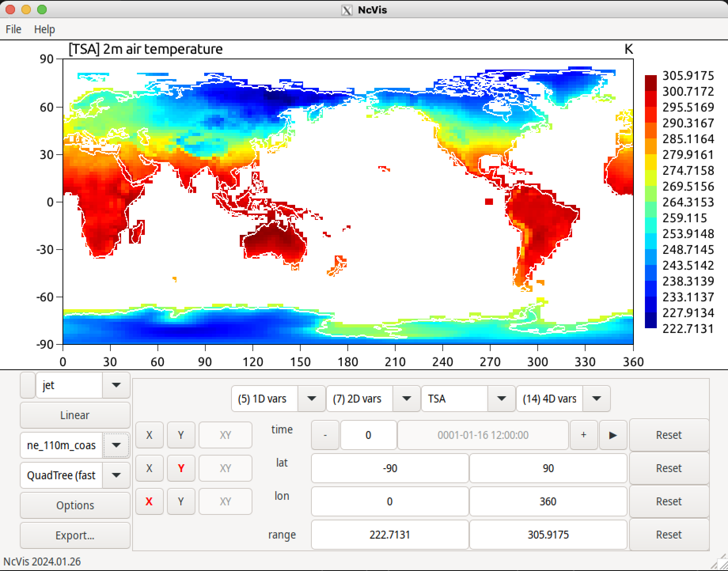Expand the (5) 1D vars dropdown

[311, 399]
